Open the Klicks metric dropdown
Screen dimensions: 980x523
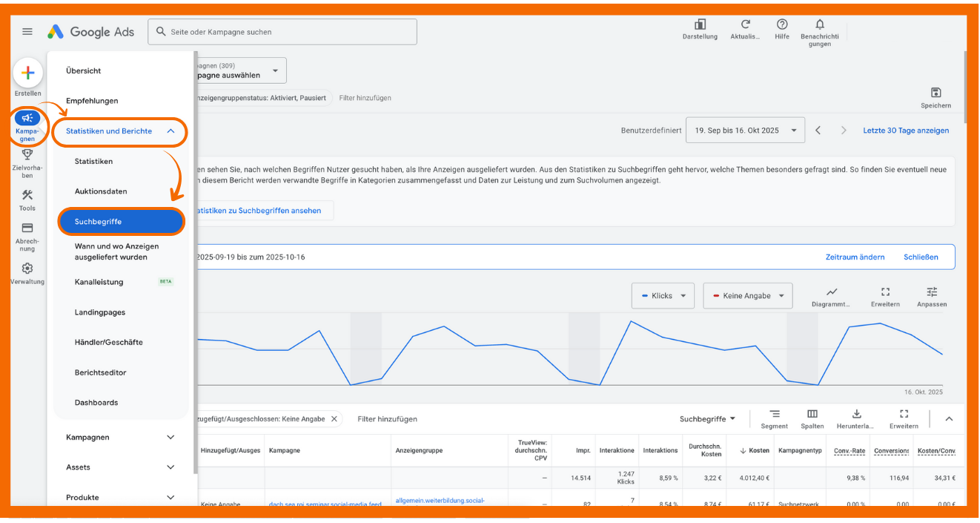663,295
